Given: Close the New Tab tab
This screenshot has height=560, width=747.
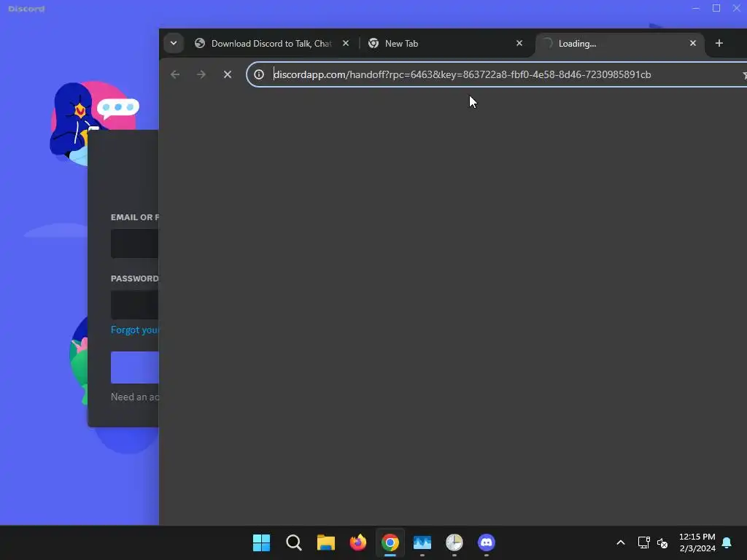Looking at the screenshot, I should [x=519, y=43].
